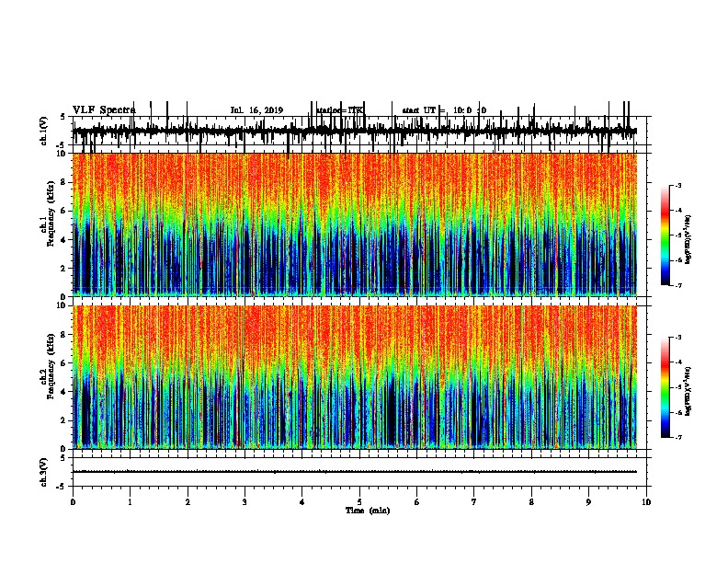Click the "8" tick on the time axis
The height and width of the screenshot is (563, 728).
531,502
